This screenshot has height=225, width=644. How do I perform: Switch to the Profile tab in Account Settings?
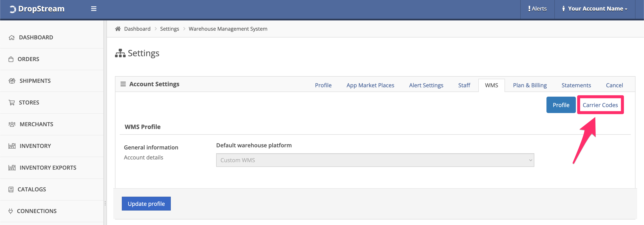[x=323, y=85]
